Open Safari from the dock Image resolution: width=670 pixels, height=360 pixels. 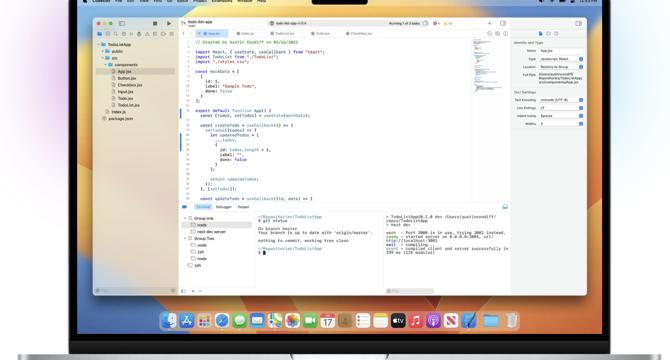point(222,321)
